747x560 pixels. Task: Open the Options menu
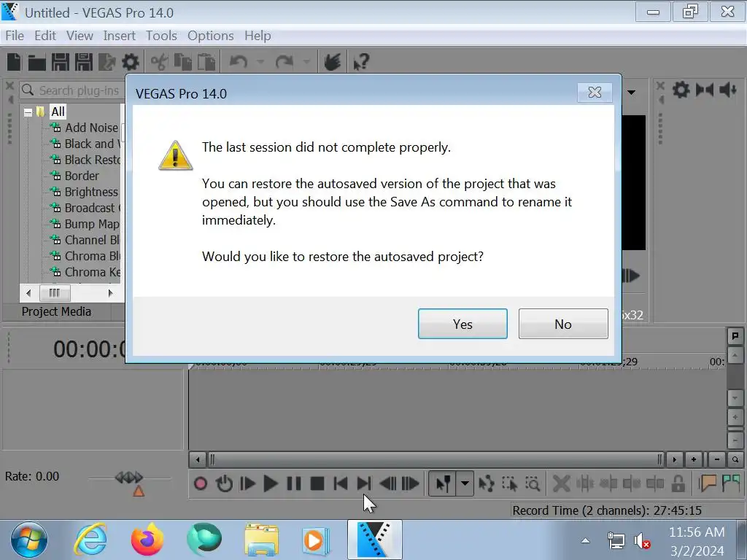(x=211, y=36)
